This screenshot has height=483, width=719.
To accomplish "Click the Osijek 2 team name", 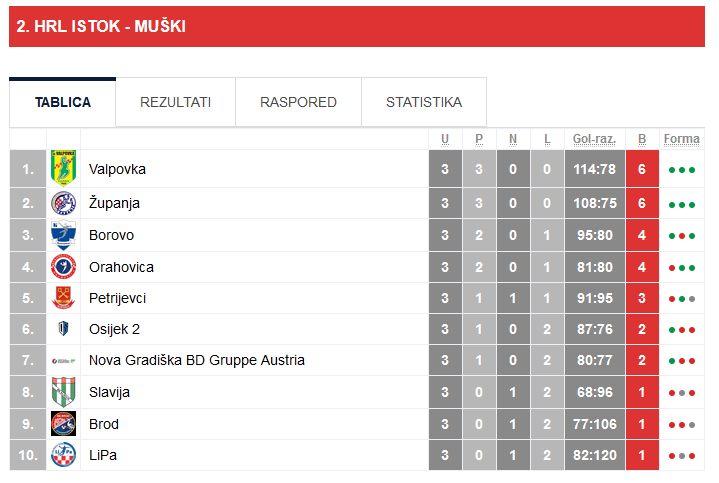I will coord(114,329).
